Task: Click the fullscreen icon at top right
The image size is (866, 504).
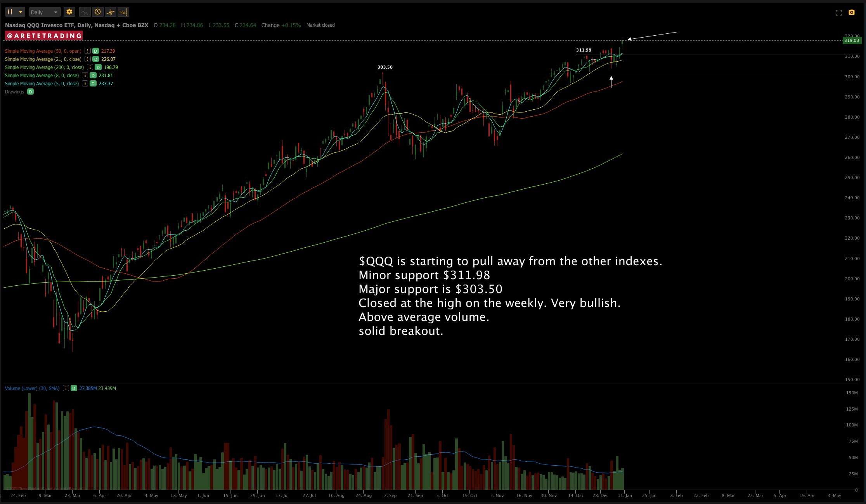Action: pyautogui.click(x=839, y=12)
